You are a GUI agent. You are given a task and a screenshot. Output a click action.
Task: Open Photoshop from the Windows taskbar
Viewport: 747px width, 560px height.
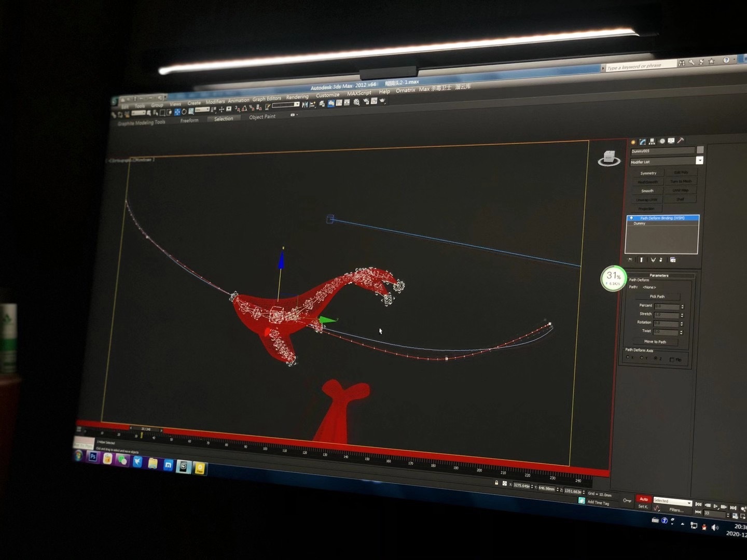tap(93, 457)
